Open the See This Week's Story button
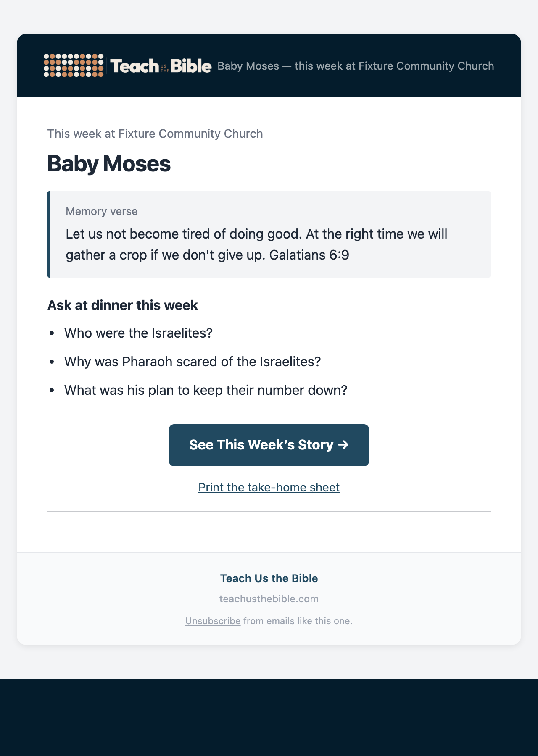Viewport: 538px width, 756px height. (x=269, y=445)
